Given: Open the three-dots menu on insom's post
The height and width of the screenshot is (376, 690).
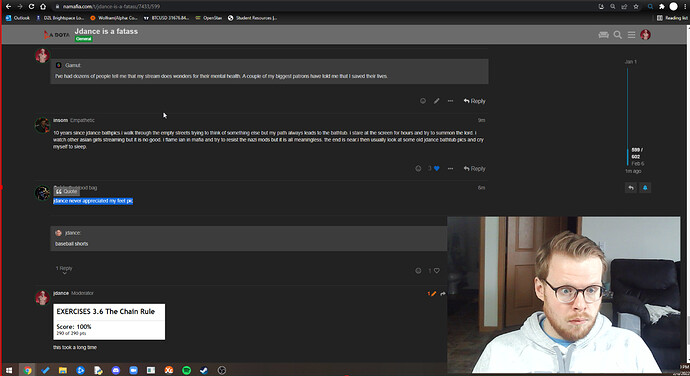Looking at the screenshot, I should [450, 169].
